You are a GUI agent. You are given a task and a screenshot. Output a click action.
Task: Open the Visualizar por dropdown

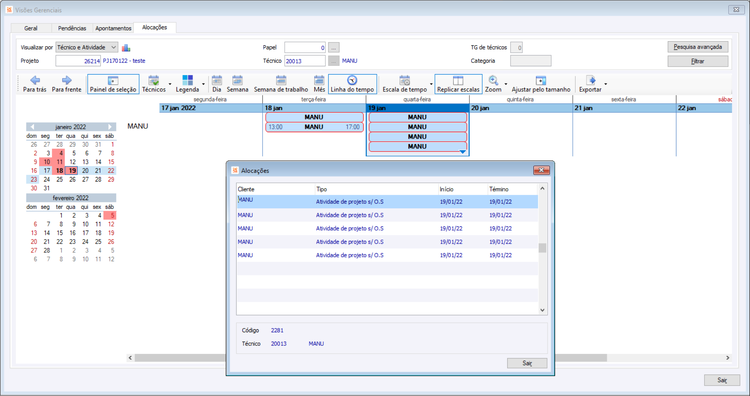[x=87, y=47]
